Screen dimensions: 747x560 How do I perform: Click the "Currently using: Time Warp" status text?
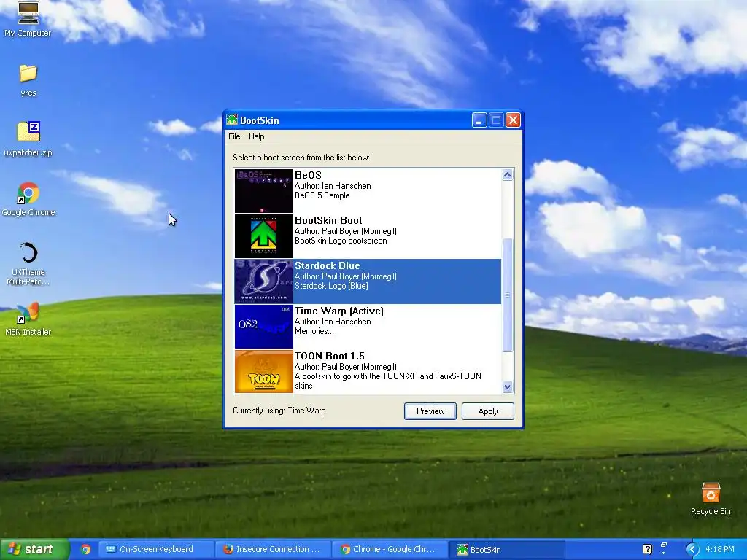(279, 411)
